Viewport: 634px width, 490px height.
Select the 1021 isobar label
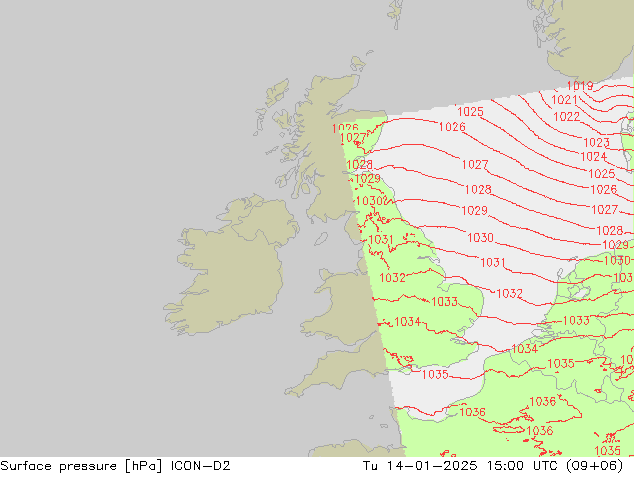(x=564, y=99)
